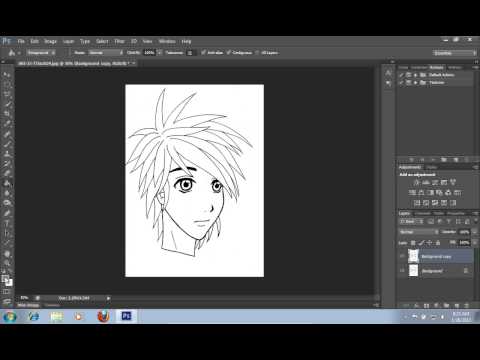The image size is (480, 360).
Task: Open the Filter menu
Action: 119,41
